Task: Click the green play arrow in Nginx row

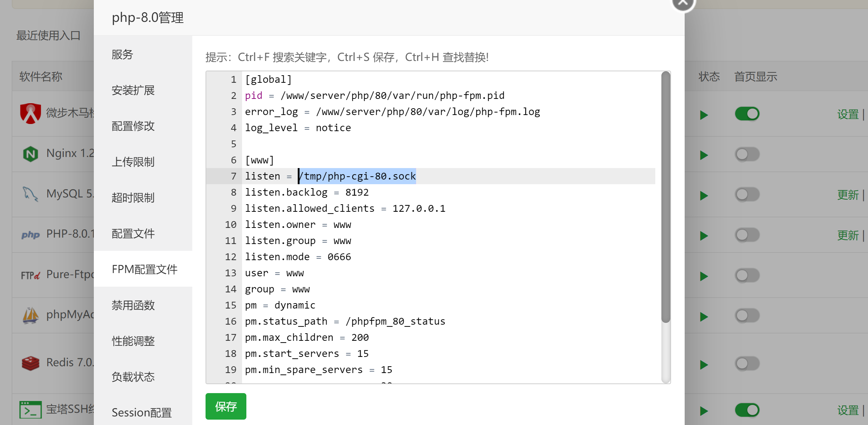Action: 704,155
